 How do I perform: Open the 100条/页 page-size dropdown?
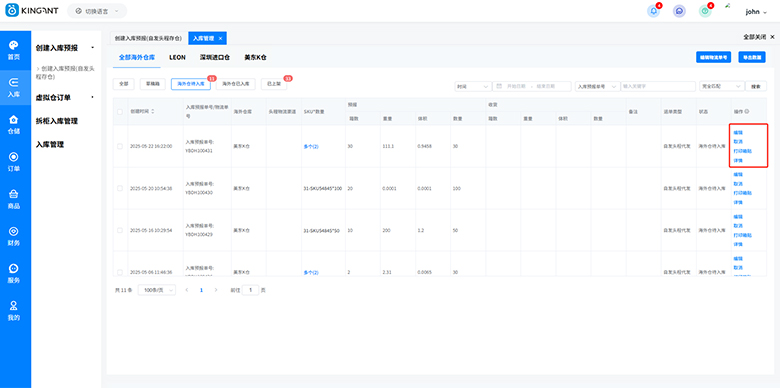pyautogui.click(x=157, y=290)
